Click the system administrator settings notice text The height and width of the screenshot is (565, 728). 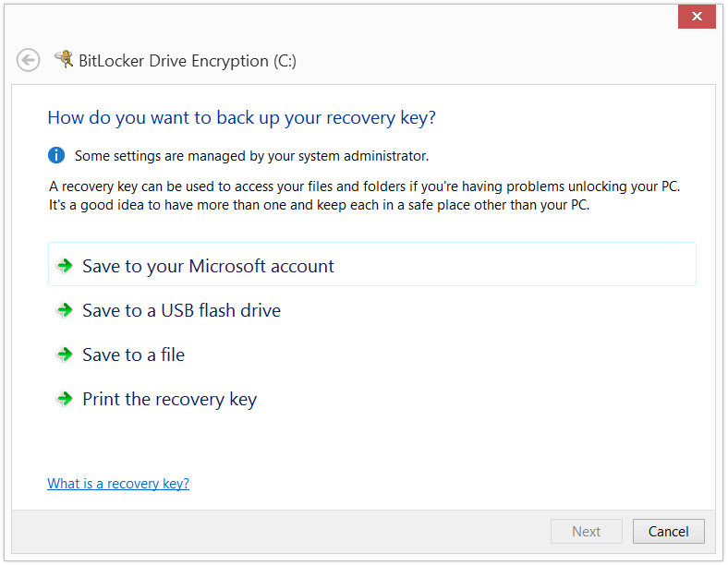coord(251,156)
